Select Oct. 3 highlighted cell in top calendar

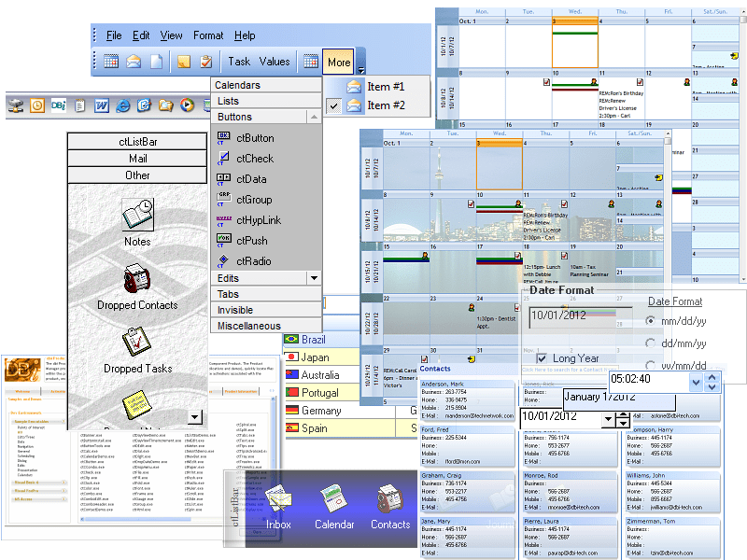point(575,43)
